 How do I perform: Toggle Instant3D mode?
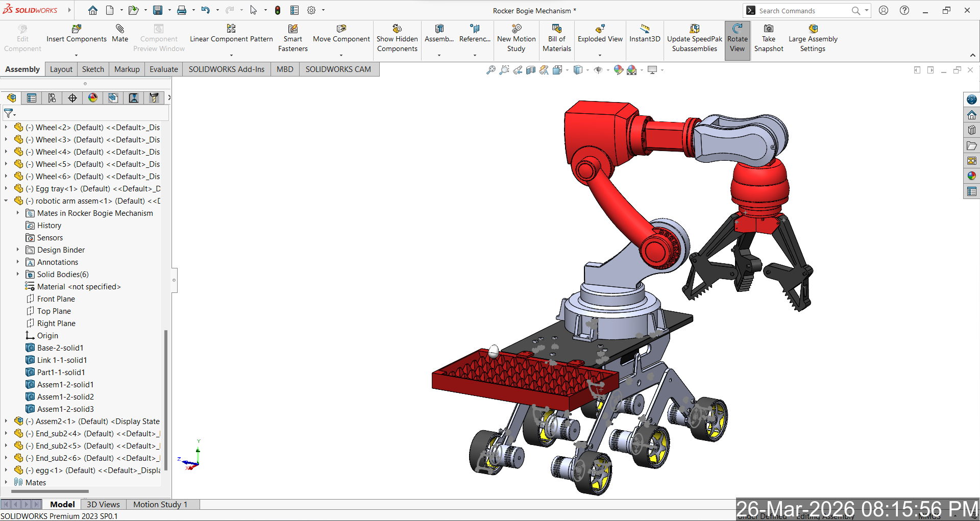pyautogui.click(x=645, y=29)
